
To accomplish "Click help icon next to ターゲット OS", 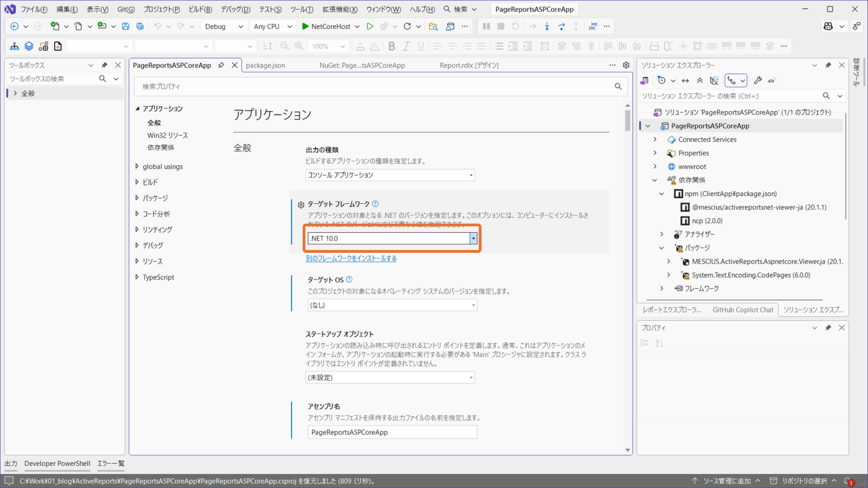I will (x=349, y=279).
